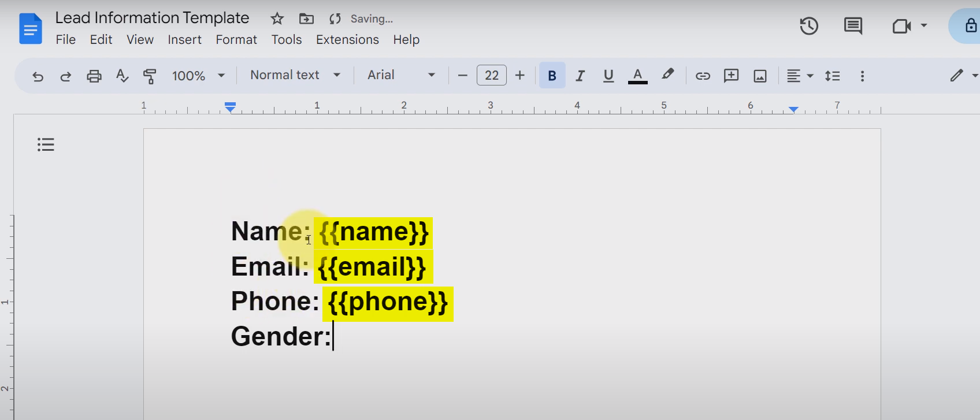The image size is (980, 420).
Task: Start a Meet video call icon
Action: pos(901,26)
